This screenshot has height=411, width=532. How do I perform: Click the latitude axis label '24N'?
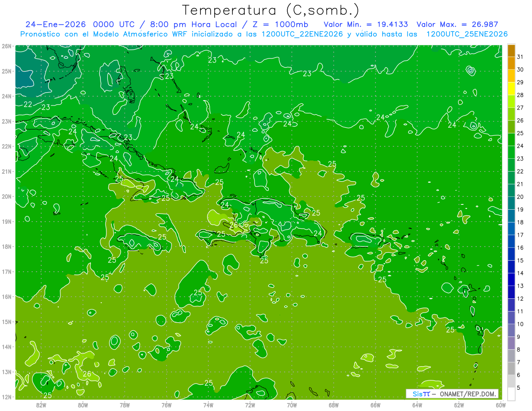[7, 96]
